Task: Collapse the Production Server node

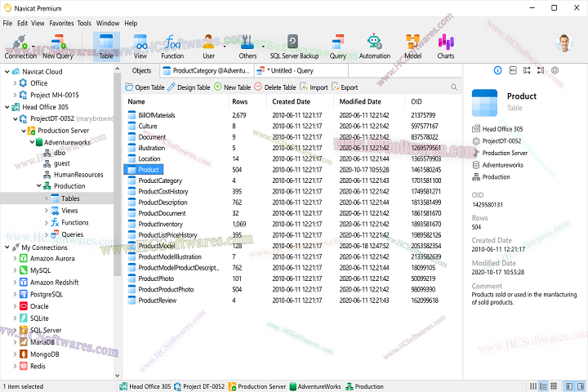Action: [x=24, y=131]
